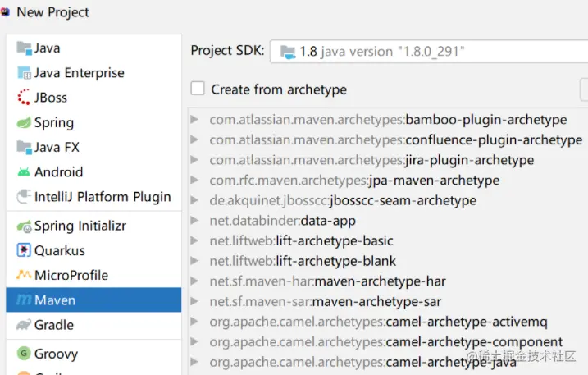
Task: Click the Android robot icon
Action: click(x=24, y=172)
